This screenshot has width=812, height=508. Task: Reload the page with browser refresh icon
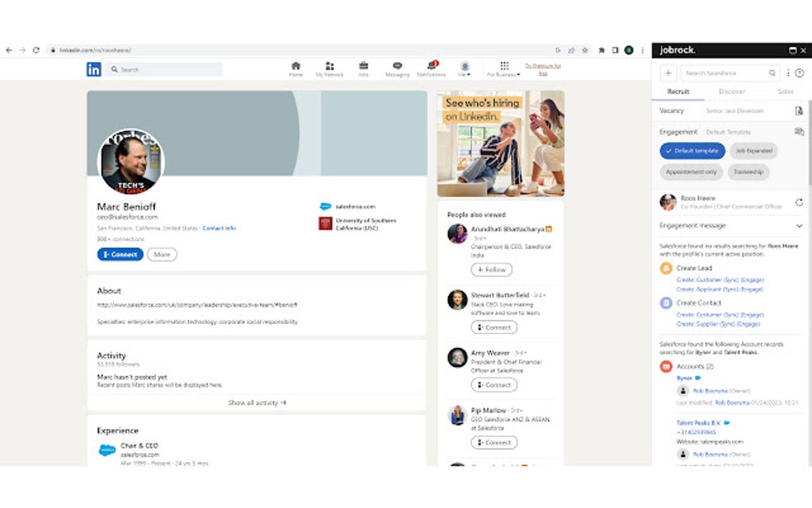point(37,50)
